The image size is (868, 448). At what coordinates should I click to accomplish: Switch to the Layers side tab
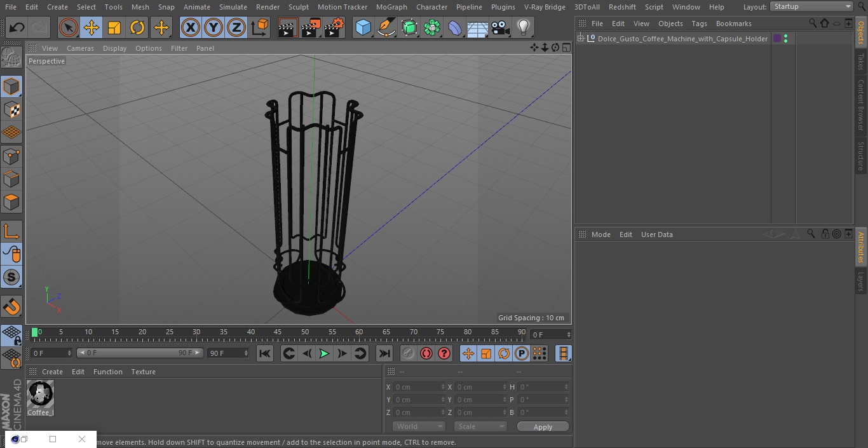pos(861,282)
